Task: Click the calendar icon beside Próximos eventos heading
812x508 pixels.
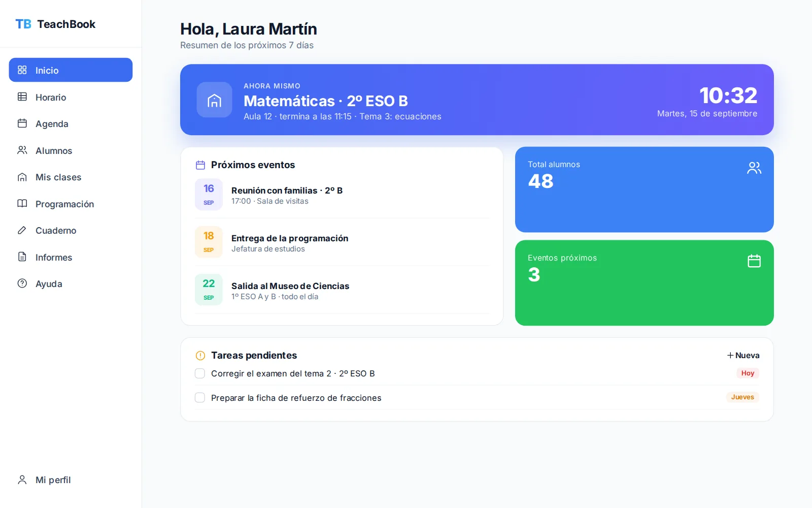Action: coord(200,165)
